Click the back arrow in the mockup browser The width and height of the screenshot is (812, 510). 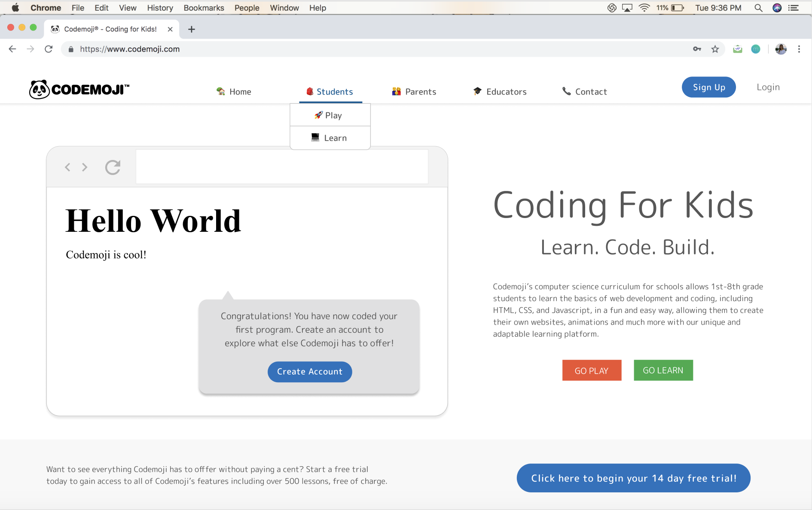pos(67,167)
